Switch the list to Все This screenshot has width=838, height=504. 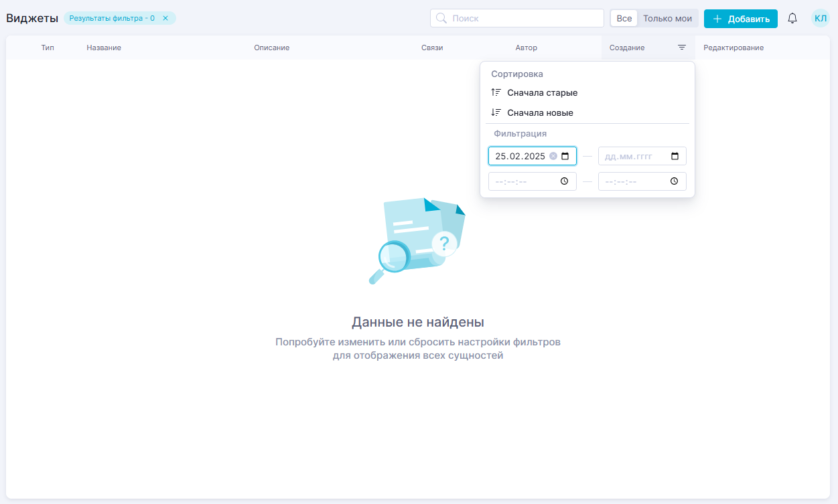(624, 19)
